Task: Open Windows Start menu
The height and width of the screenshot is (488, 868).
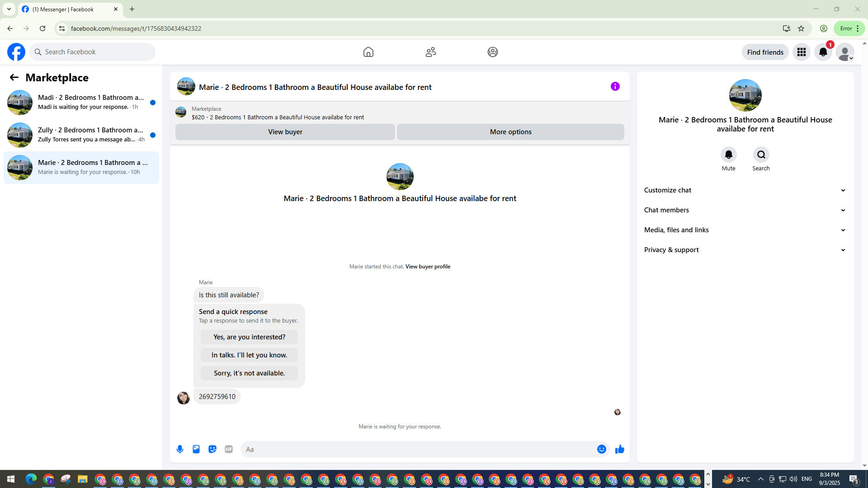Action: (11, 479)
